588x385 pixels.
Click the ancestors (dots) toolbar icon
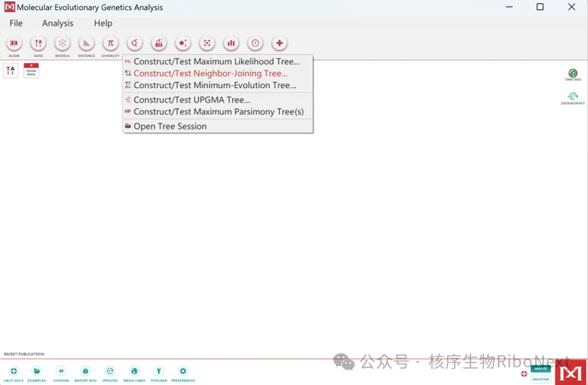(183, 43)
